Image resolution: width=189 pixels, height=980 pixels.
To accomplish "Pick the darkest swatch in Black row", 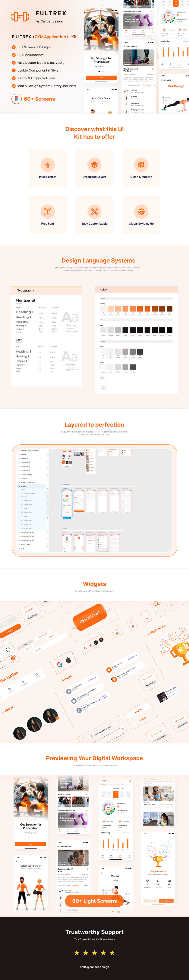I will tap(140, 352).
